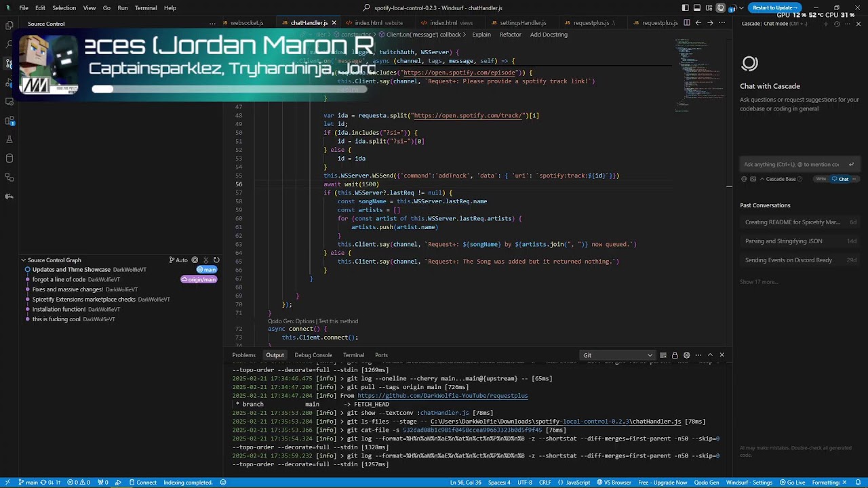The width and height of the screenshot is (868, 488).
Task: Click split editor icon
Action: pos(687,23)
